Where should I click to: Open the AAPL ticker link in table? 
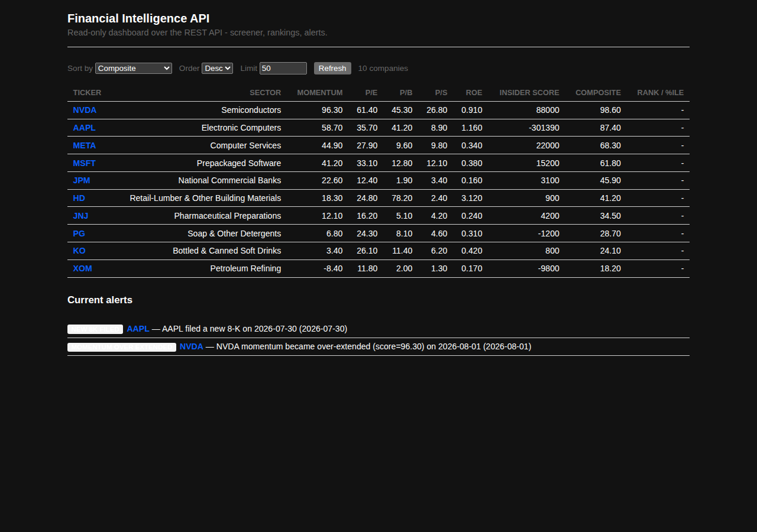(84, 128)
